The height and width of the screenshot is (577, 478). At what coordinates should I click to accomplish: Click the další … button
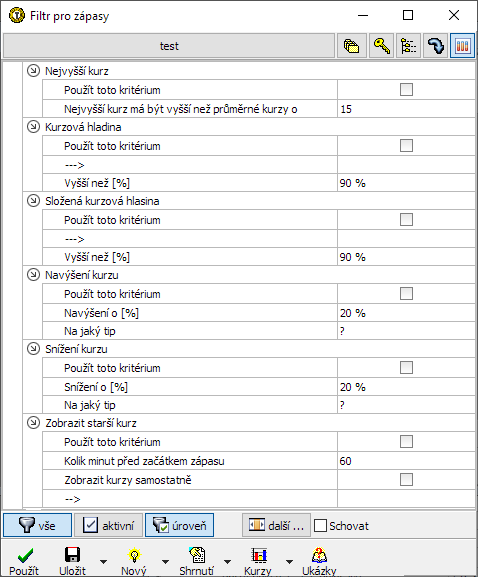[276, 525]
